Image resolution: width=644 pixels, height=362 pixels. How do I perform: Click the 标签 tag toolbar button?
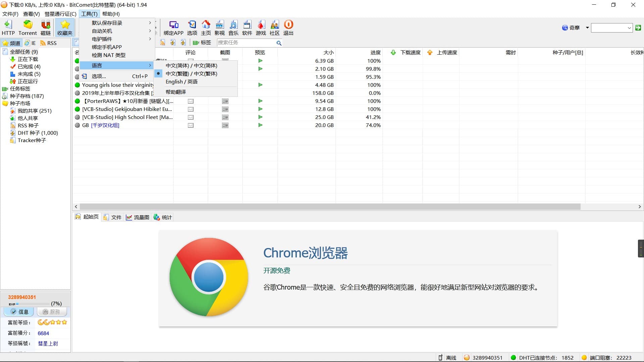(202, 43)
